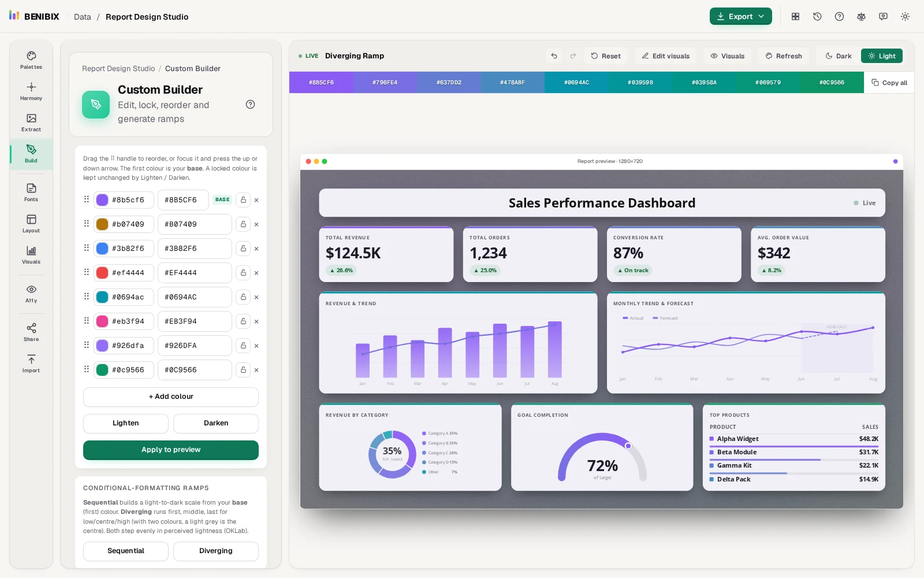
Task: Open the Visuals sidebar section
Action: coord(31,255)
